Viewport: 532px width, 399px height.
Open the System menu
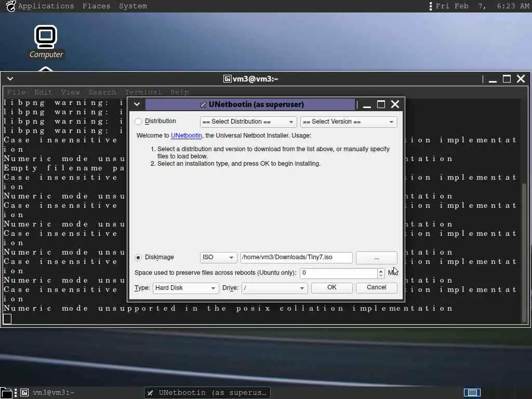tap(133, 6)
